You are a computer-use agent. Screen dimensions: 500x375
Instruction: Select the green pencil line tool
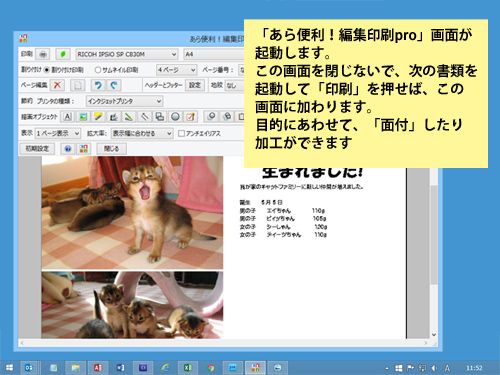[x=129, y=117]
